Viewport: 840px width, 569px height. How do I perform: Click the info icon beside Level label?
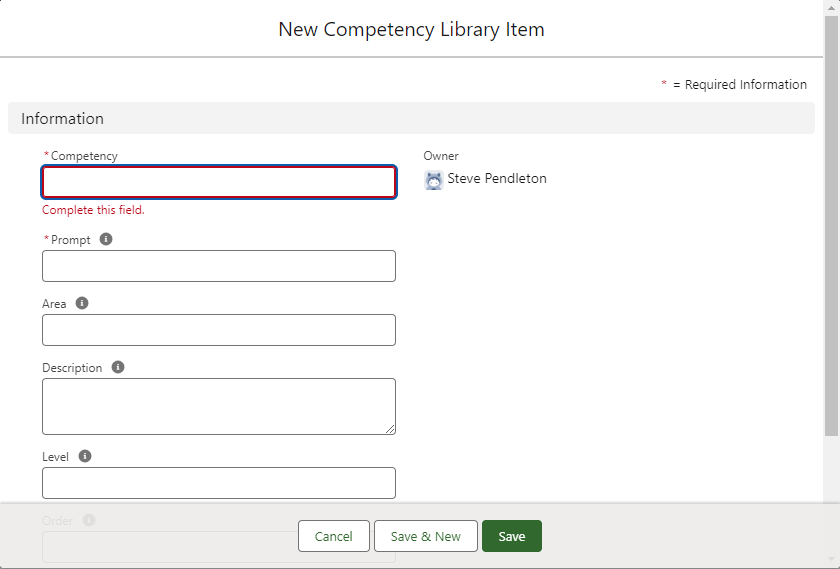[x=85, y=456]
